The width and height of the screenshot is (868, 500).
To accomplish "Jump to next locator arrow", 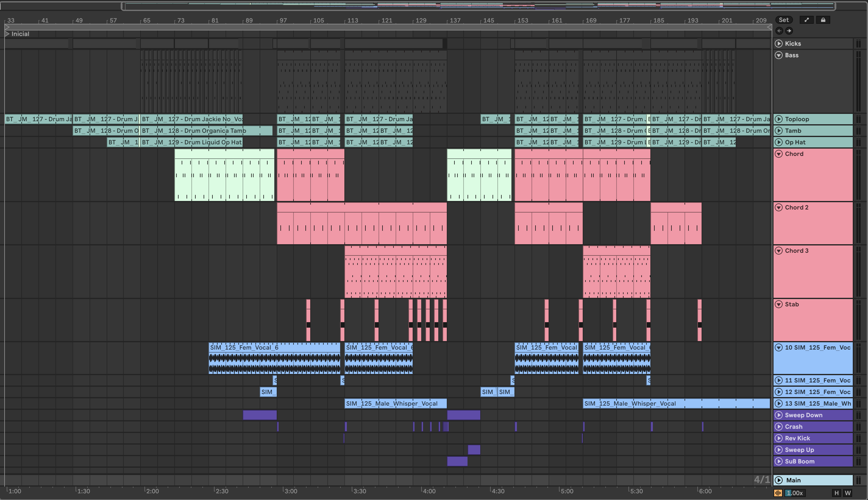I will (789, 31).
